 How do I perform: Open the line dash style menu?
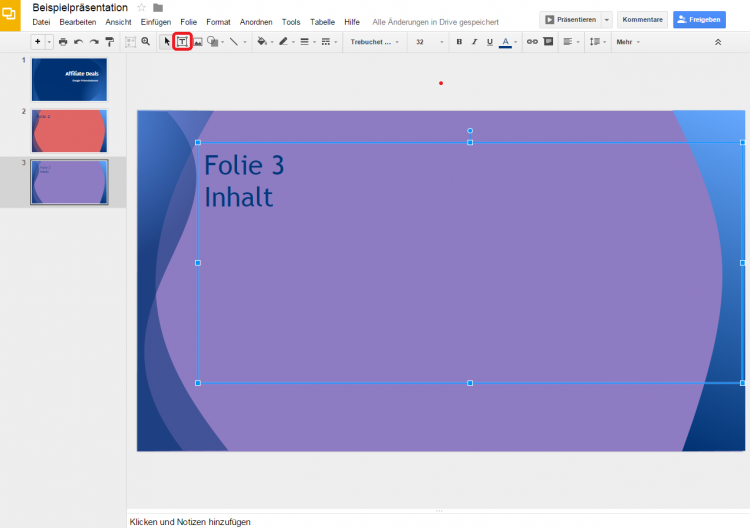329,42
